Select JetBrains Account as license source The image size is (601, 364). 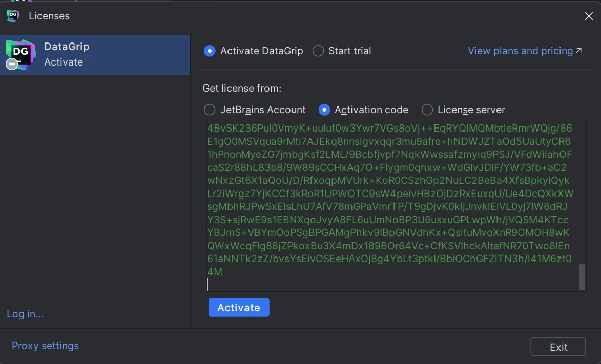[x=210, y=110]
